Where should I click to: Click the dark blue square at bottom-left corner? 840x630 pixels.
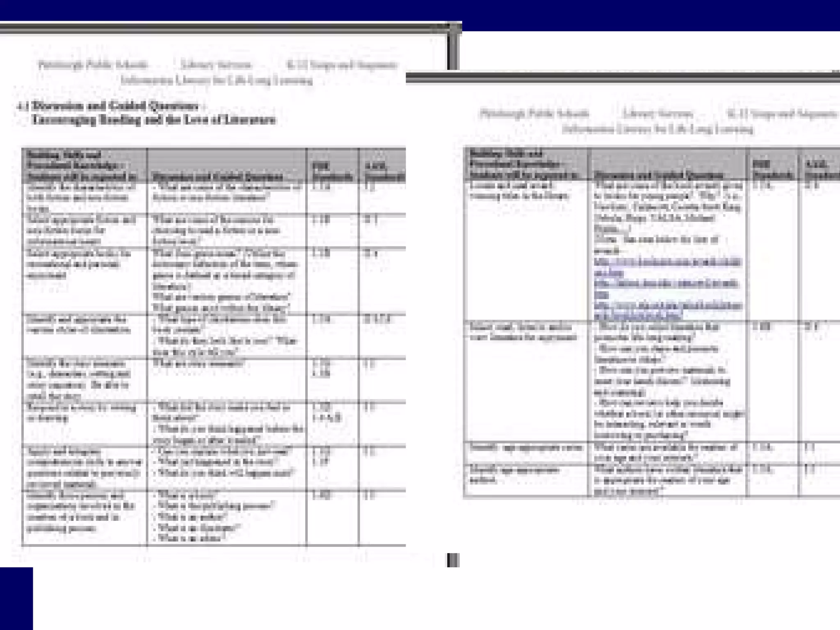click(x=16, y=598)
